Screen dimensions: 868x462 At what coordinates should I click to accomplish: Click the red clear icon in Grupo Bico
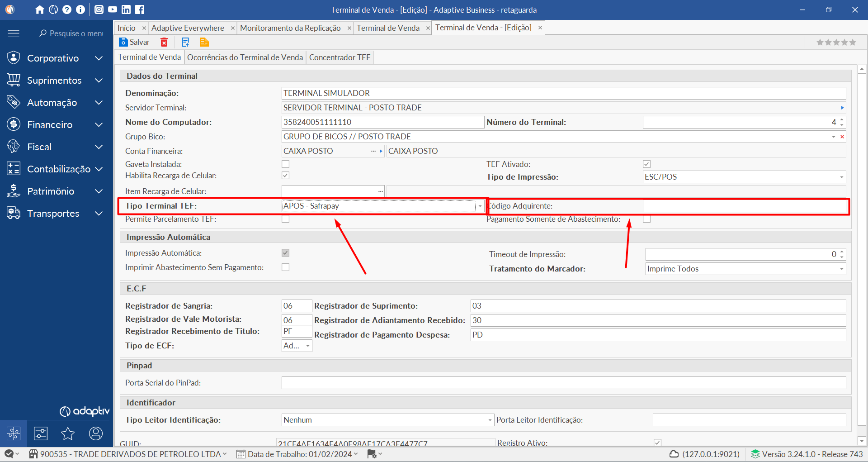842,137
